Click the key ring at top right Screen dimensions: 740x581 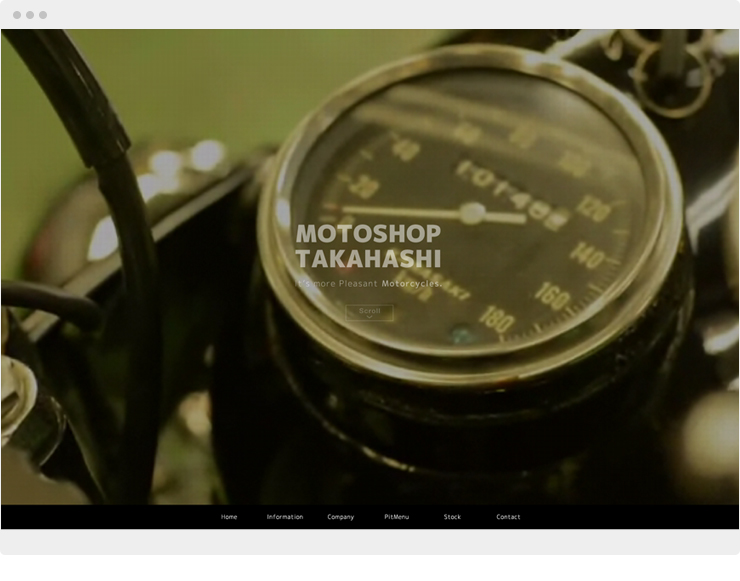tap(670, 75)
